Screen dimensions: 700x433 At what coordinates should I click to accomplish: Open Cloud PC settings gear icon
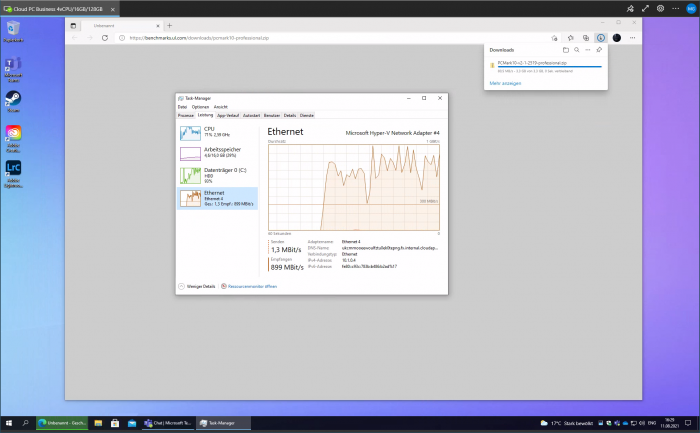[660, 8]
